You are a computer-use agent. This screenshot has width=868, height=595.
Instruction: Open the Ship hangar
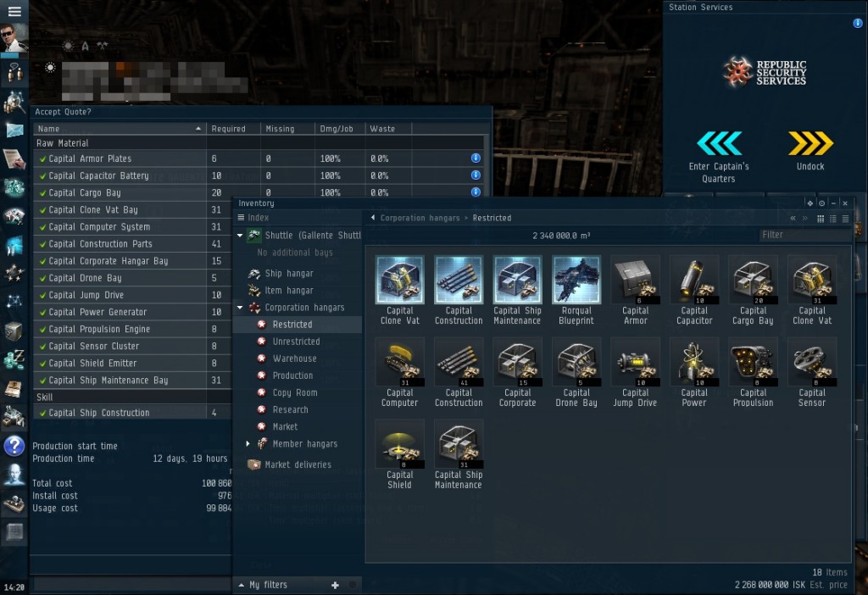[x=289, y=274]
